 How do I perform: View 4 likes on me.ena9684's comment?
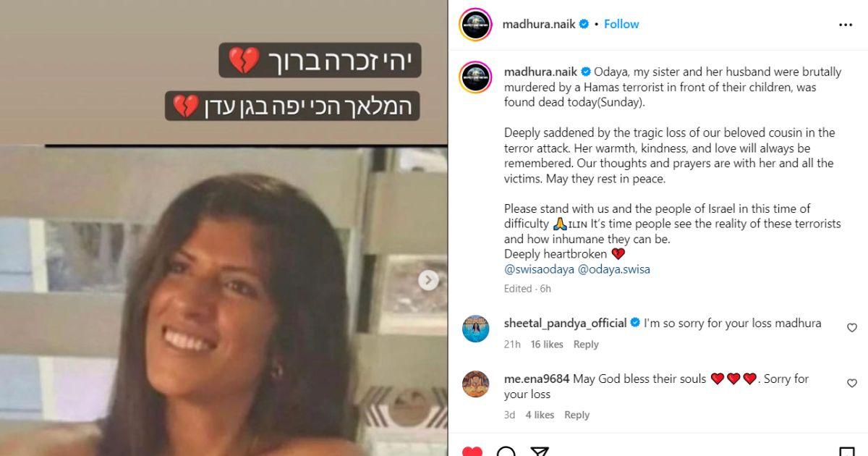tap(540, 415)
